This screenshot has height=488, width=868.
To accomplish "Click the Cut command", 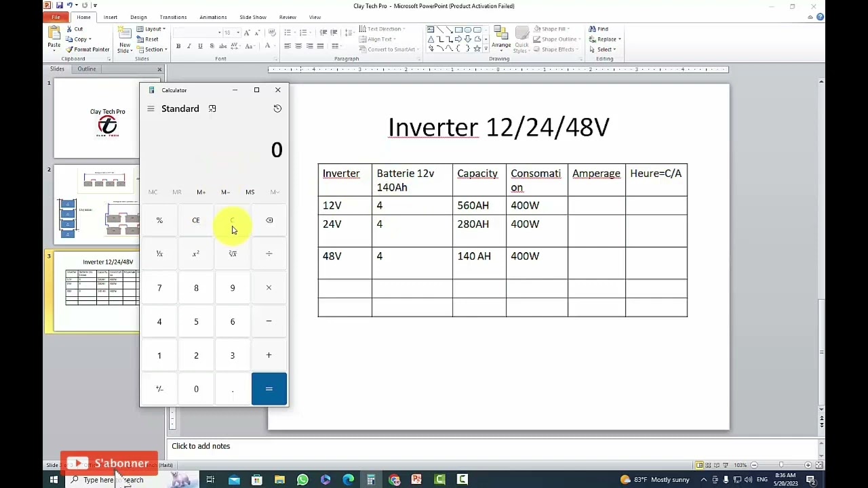I will [74, 29].
